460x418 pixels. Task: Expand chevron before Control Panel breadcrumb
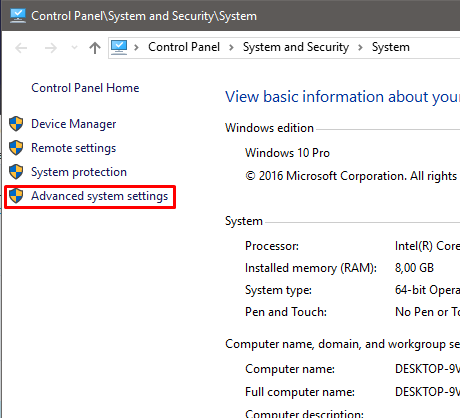click(x=136, y=47)
